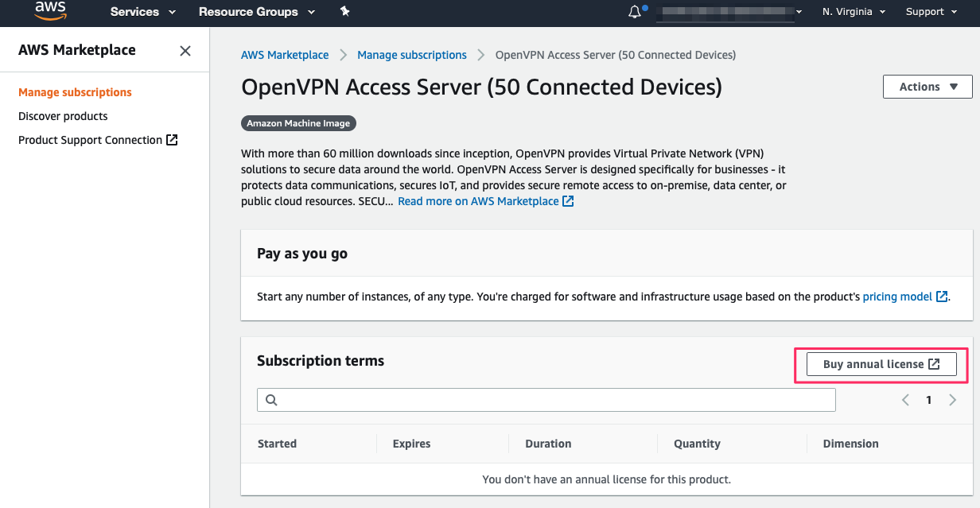Open the notifications bell icon
The width and height of the screenshot is (980, 508).
click(635, 12)
